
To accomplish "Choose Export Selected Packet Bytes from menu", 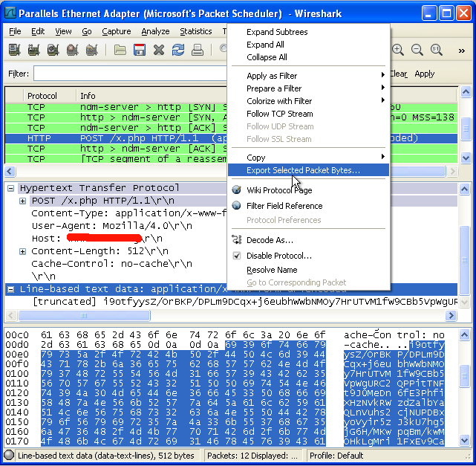I will [x=303, y=170].
